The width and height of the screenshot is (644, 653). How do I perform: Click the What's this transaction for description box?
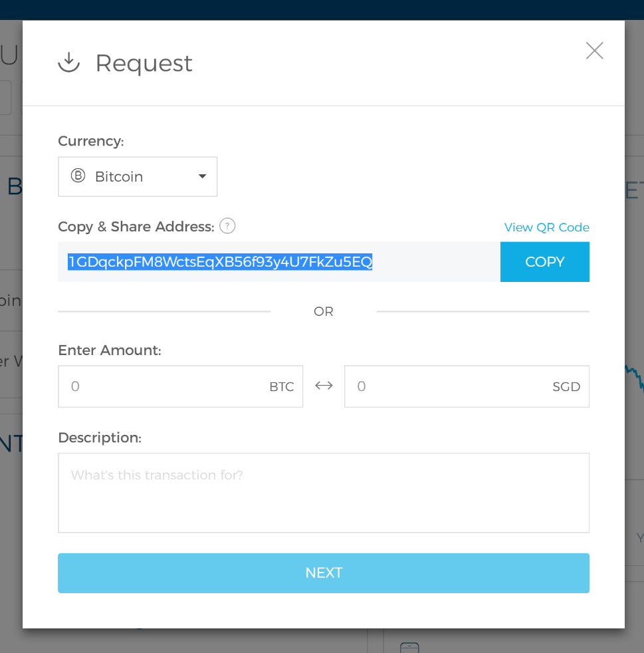tap(324, 492)
